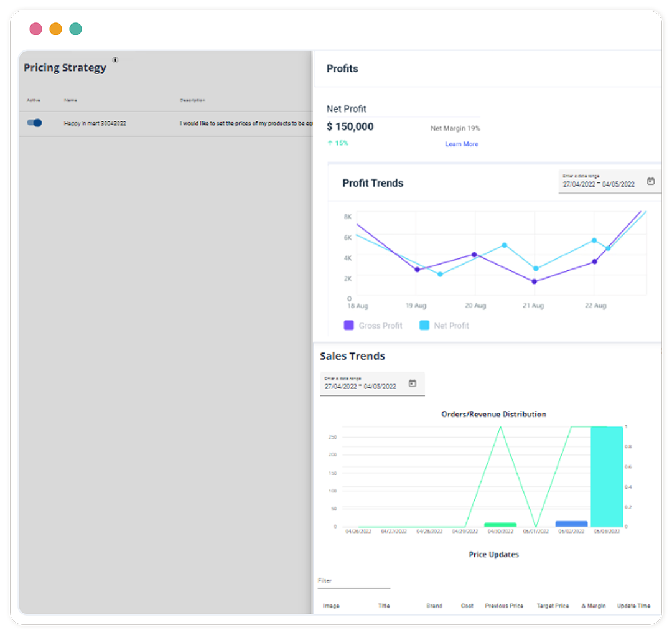This screenshot has height=635, width=672.
Task: Click the Description column header
Action: point(192,100)
